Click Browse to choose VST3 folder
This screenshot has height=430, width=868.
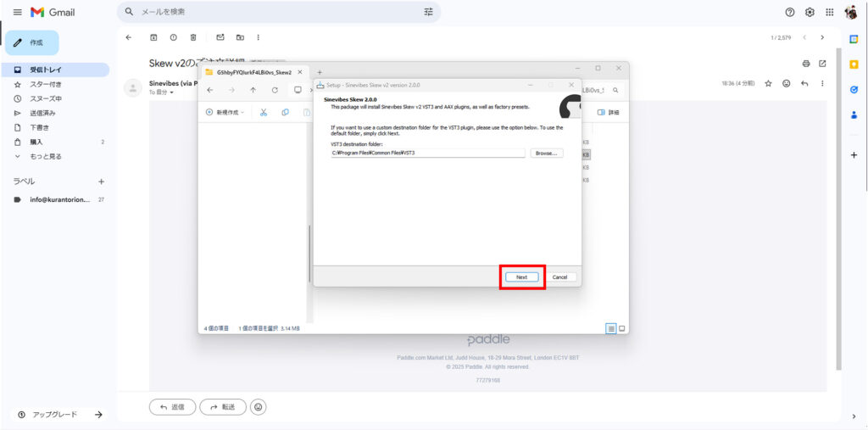point(547,153)
